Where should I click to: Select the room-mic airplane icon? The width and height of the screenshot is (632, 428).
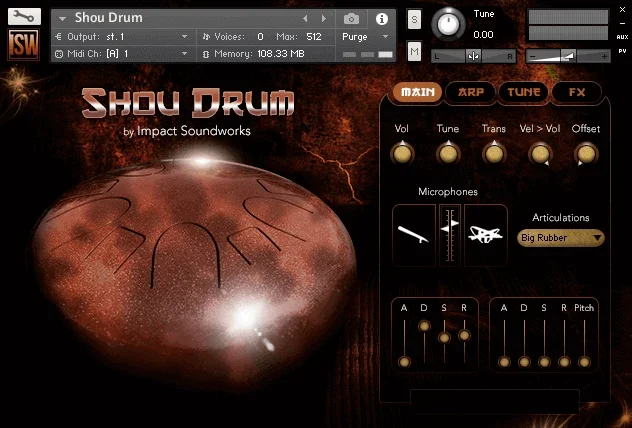pos(486,235)
